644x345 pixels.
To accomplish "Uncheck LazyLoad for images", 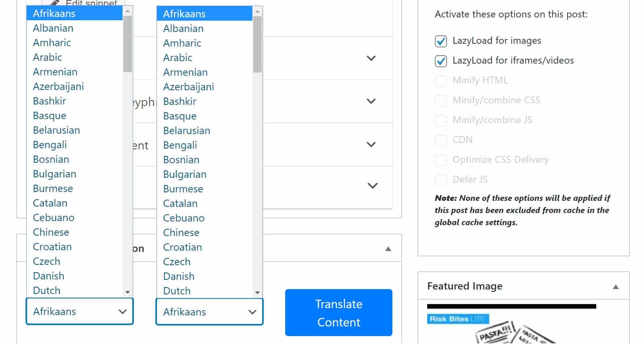I will coord(441,41).
